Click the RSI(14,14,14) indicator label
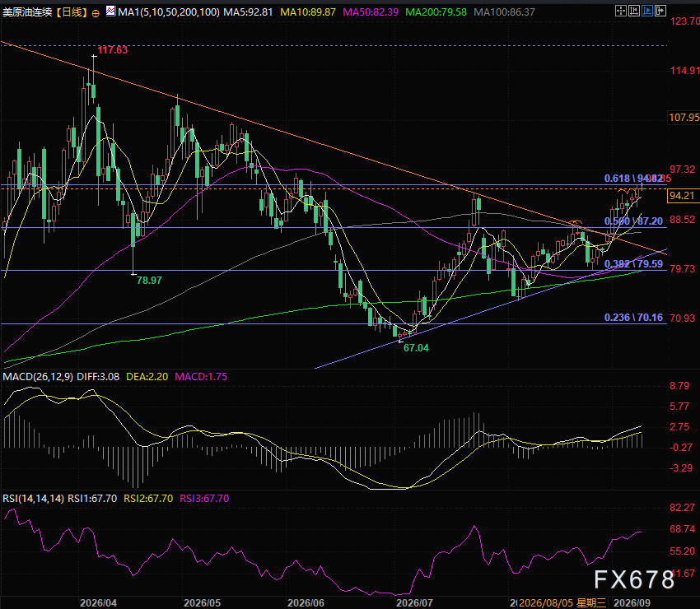 click(x=34, y=499)
